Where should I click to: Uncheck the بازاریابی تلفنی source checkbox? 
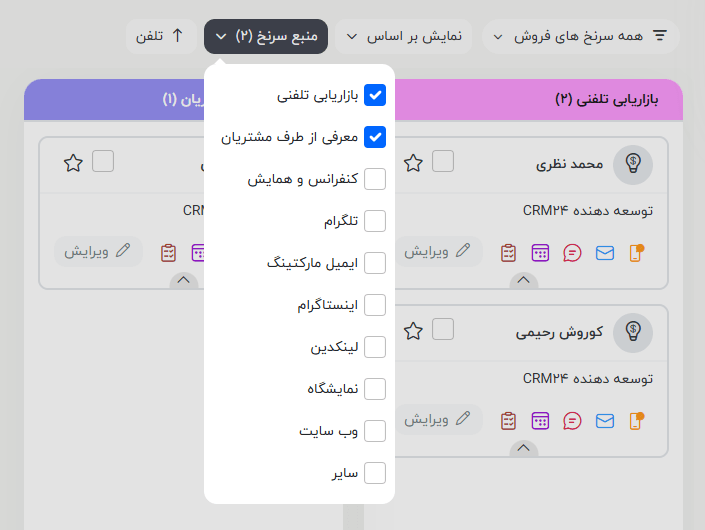pos(375,96)
